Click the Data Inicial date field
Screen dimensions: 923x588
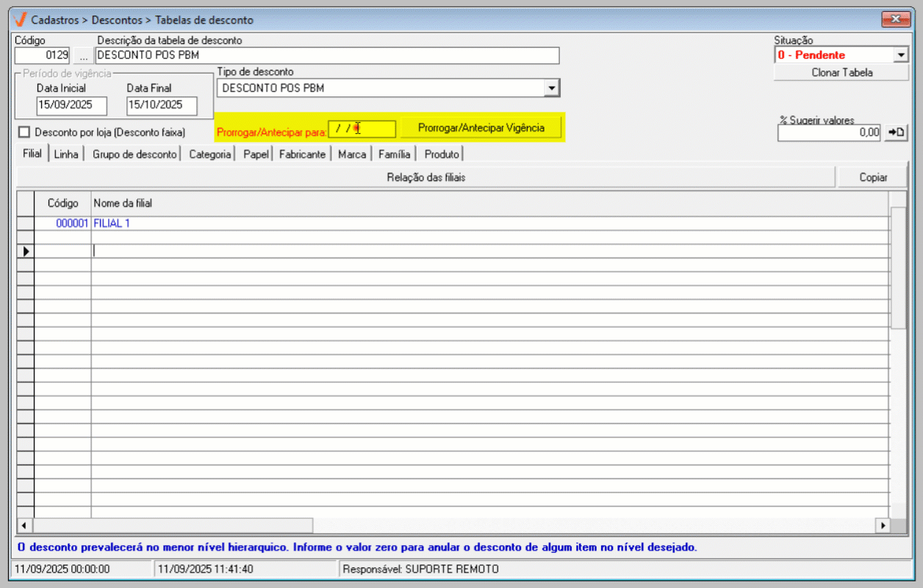pyautogui.click(x=72, y=106)
